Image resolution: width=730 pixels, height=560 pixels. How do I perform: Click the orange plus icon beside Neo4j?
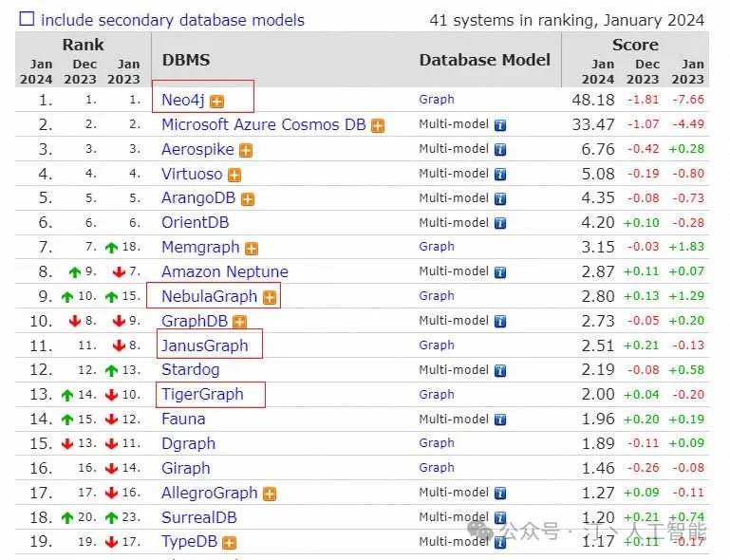[216, 101]
